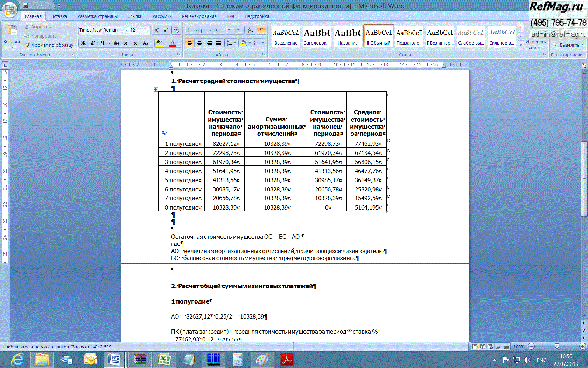Image resolution: width=588 pixels, height=368 pixels.
Task: Open the Рецензирование ribbon tab
Action: 199,16
